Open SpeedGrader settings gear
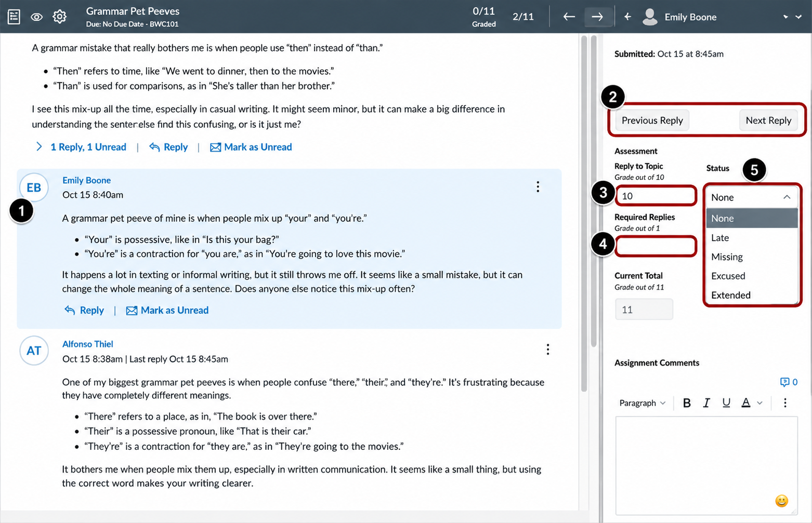Image resolution: width=812 pixels, height=523 pixels. [x=60, y=17]
